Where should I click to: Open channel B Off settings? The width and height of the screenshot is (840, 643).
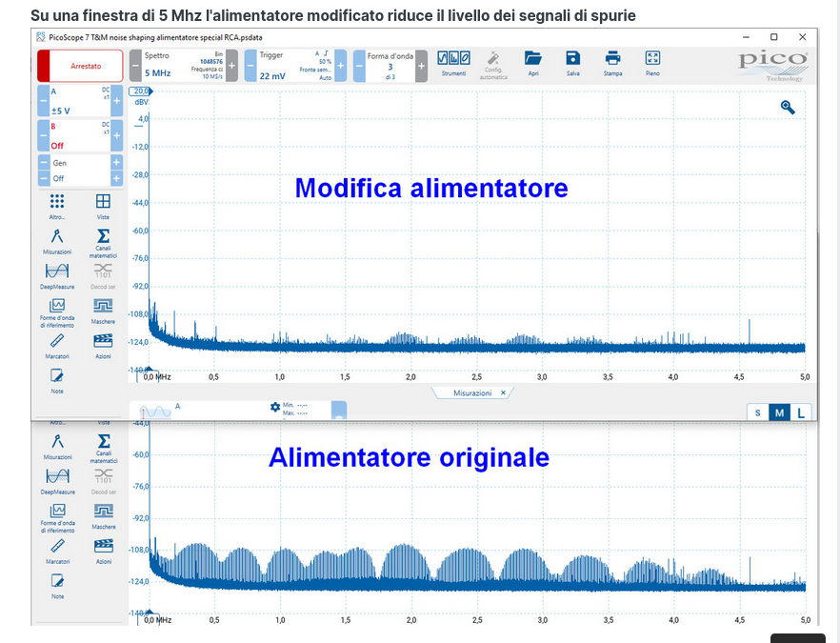[80, 135]
